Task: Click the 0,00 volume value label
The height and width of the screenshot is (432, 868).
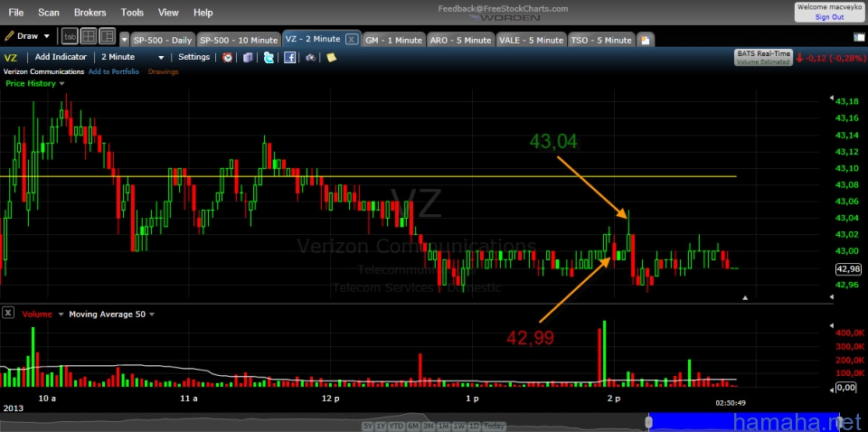Action: pyautogui.click(x=846, y=387)
